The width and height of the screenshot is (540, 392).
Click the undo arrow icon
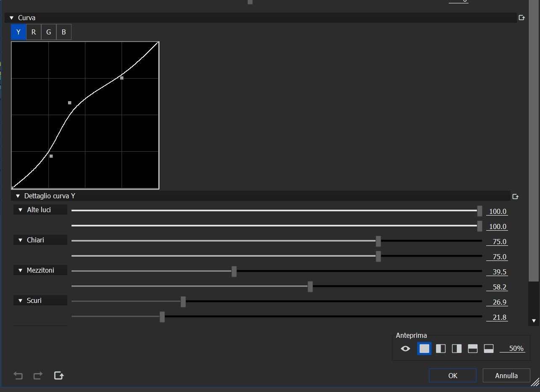pos(18,376)
